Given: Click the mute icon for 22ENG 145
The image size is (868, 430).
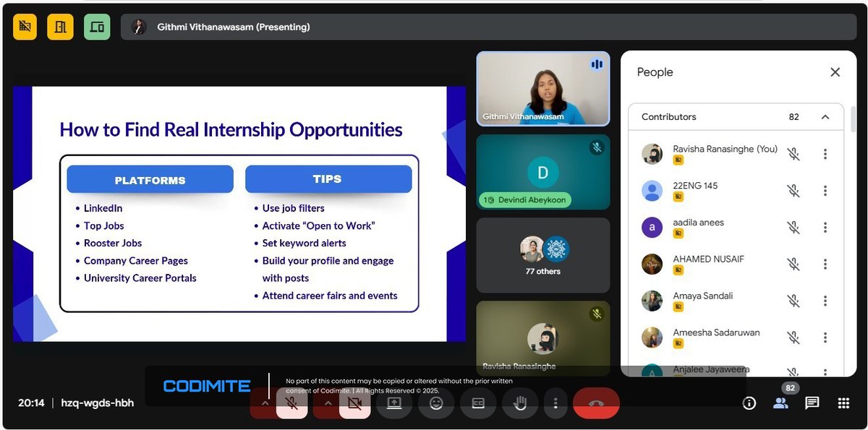Looking at the screenshot, I should tap(793, 191).
